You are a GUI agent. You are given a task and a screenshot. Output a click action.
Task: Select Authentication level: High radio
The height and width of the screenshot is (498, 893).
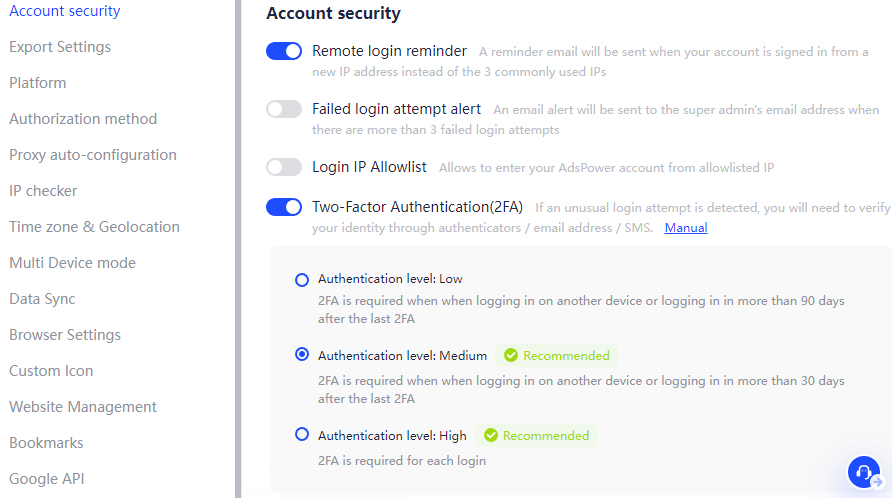[x=302, y=434]
